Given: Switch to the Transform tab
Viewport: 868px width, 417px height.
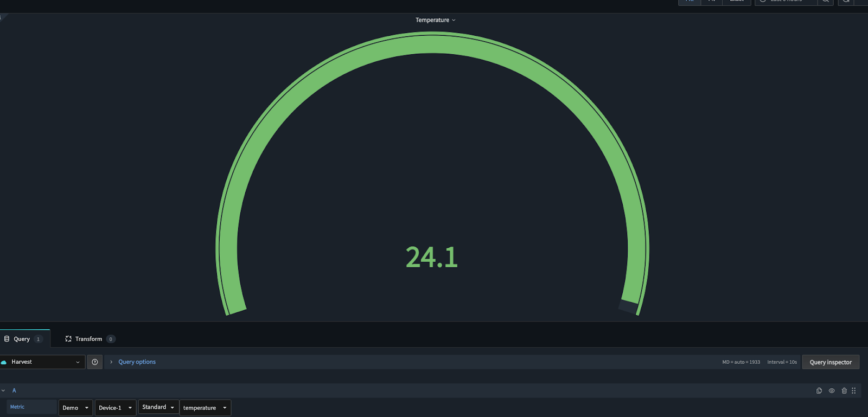Looking at the screenshot, I should (90, 339).
